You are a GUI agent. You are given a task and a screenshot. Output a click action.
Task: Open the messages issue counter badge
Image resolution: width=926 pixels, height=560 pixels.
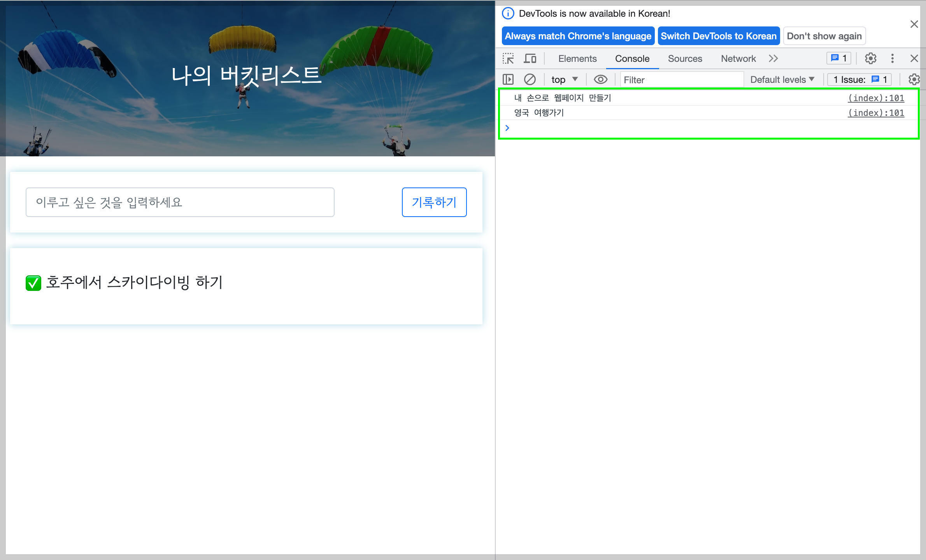coord(839,58)
